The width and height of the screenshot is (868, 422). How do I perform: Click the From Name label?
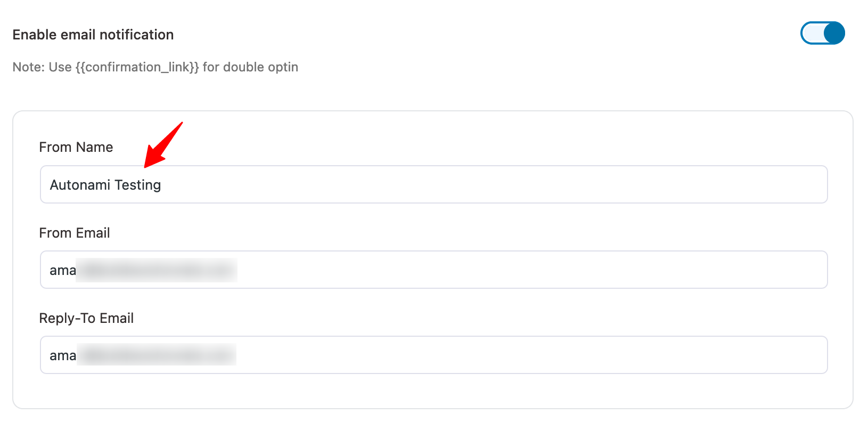click(76, 147)
